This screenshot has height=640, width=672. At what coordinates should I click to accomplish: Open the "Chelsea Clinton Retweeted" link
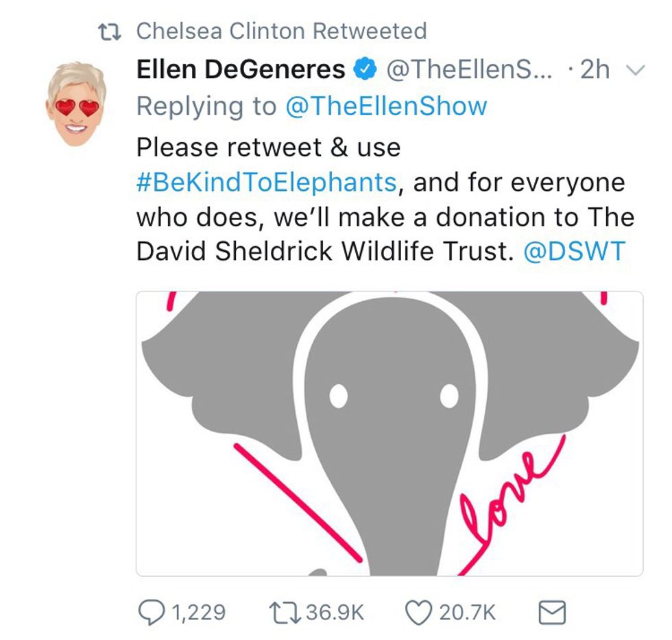point(281,31)
